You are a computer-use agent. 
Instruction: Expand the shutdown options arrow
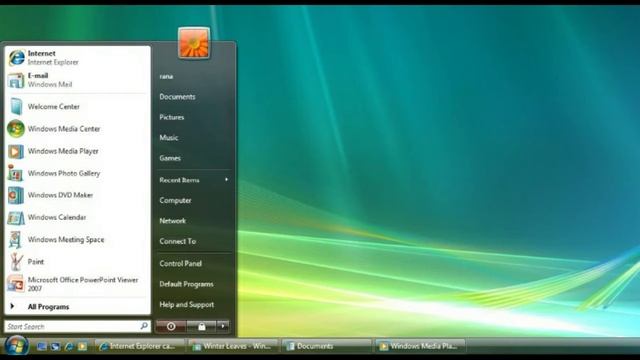coord(223,326)
